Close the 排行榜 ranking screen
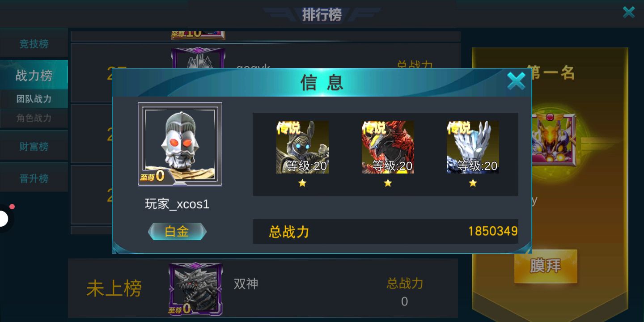644x322 pixels. click(x=629, y=12)
